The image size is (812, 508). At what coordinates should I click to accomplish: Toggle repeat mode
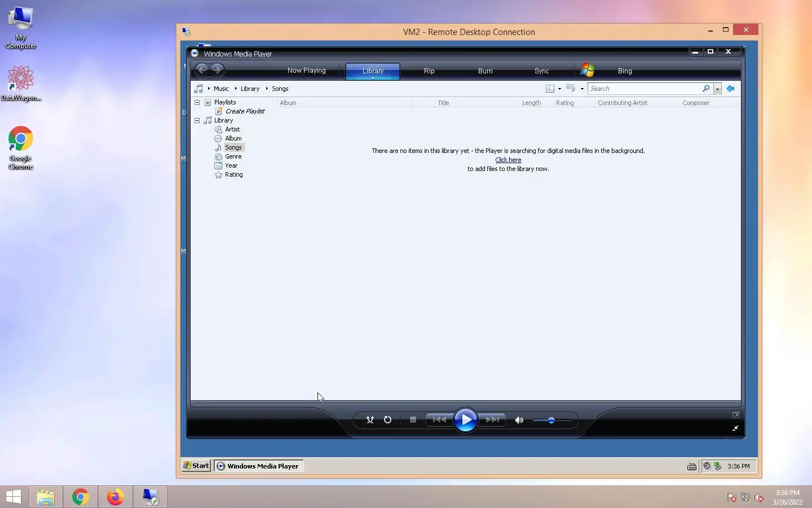coord(387,420)
